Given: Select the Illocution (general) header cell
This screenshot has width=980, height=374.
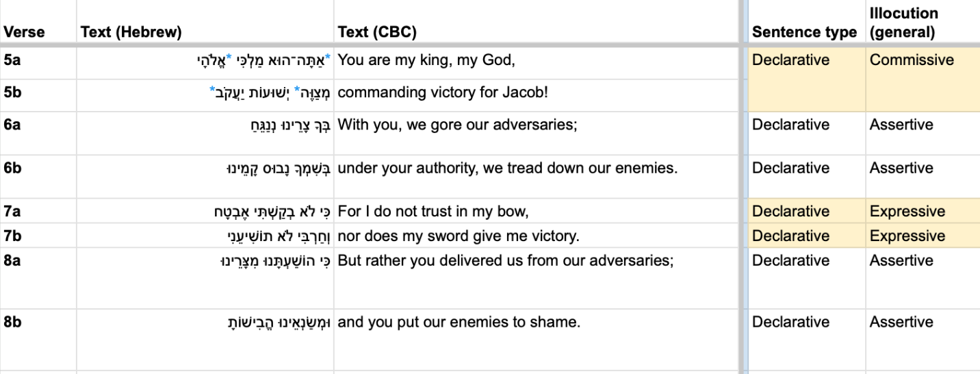Looking at the screenshot, I should 923,23.
